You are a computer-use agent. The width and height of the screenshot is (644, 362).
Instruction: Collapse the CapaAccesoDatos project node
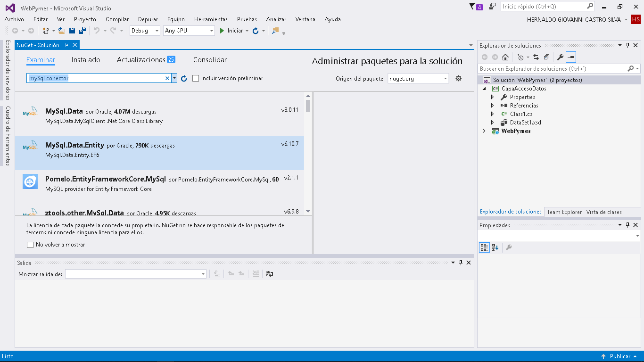(484, 89)
